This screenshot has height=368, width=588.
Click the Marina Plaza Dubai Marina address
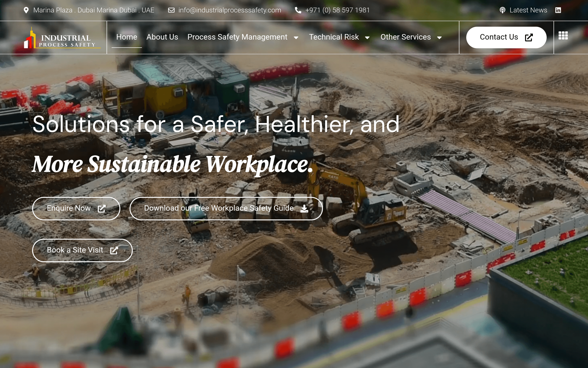point(93,10)
